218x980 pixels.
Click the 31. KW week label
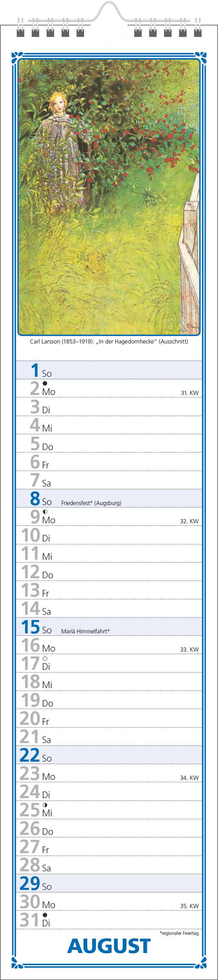190,393
